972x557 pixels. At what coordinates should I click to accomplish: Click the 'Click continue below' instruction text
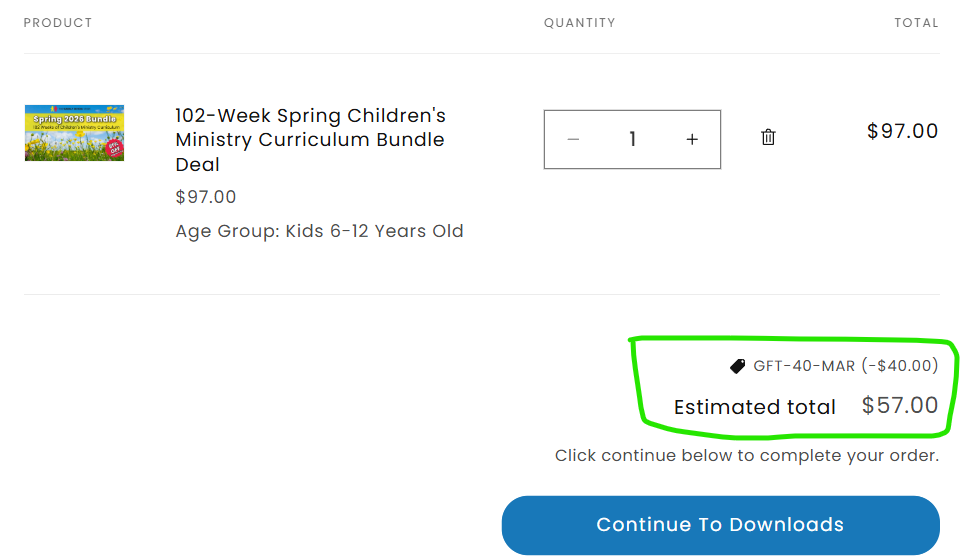point(747,456)
